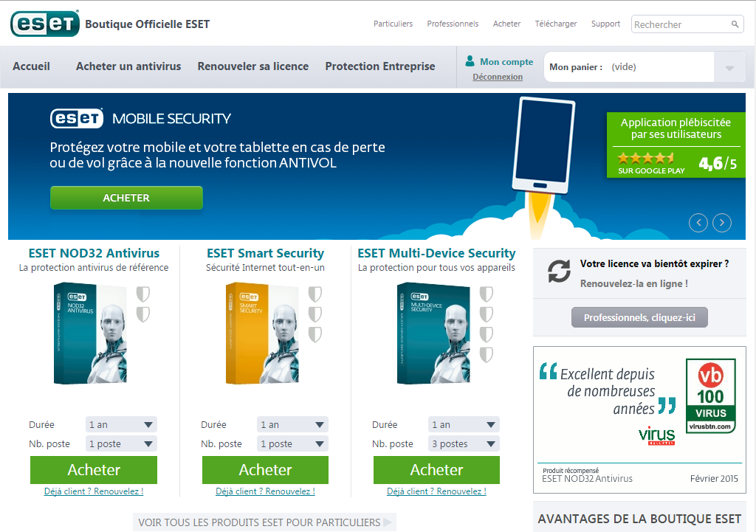The image size is (756, 532).
Task: Open the ESET NOD32 Antivirus title link
Action: [x=94, y=253]
